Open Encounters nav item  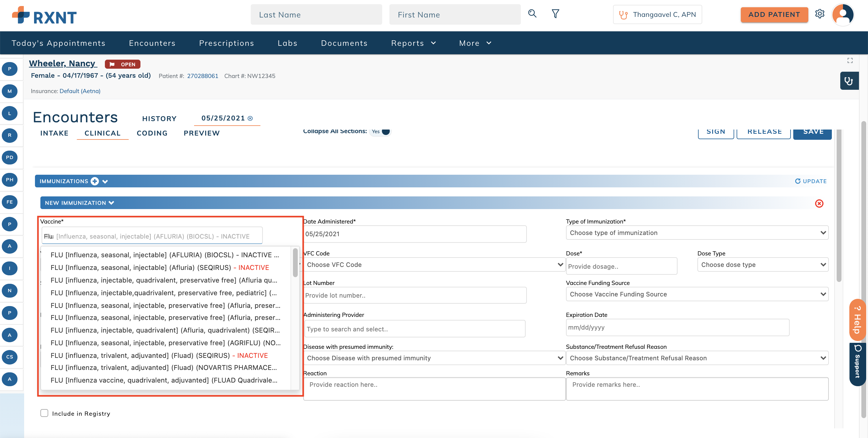152,43
